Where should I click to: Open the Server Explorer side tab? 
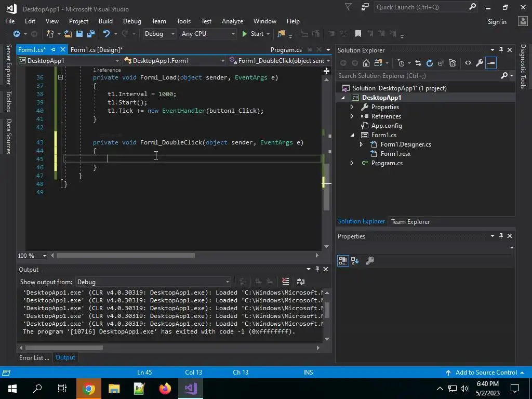coord(9,64)
